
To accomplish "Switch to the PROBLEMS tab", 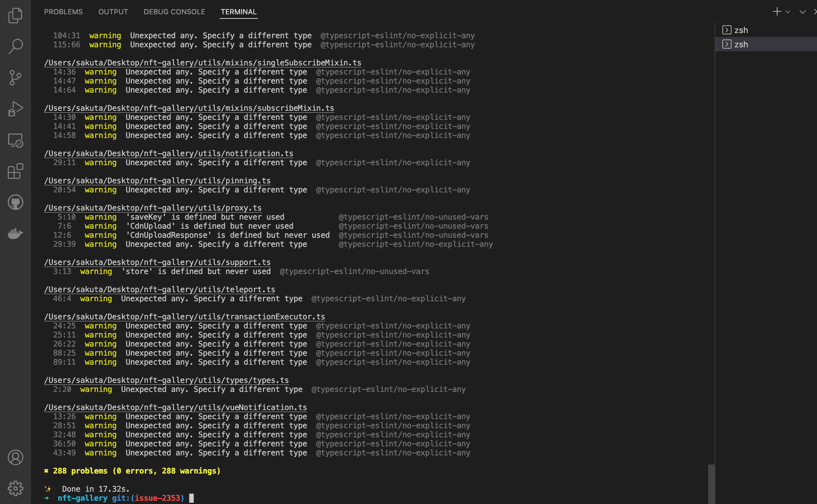I will pos(63,12).
